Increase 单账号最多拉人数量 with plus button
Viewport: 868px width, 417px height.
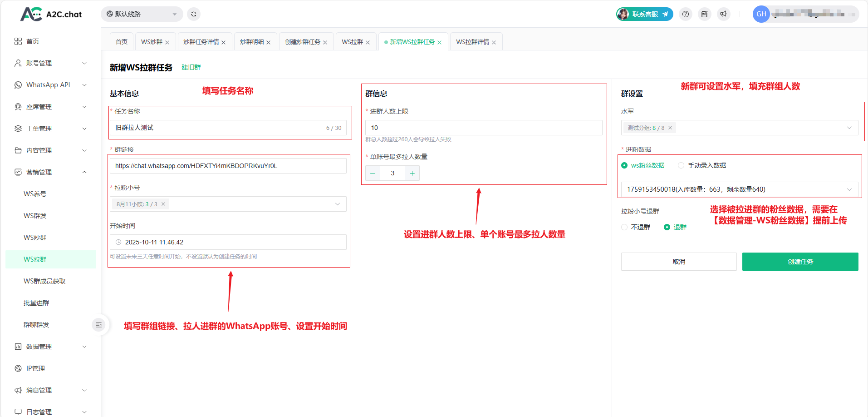[x=412, y=173]
